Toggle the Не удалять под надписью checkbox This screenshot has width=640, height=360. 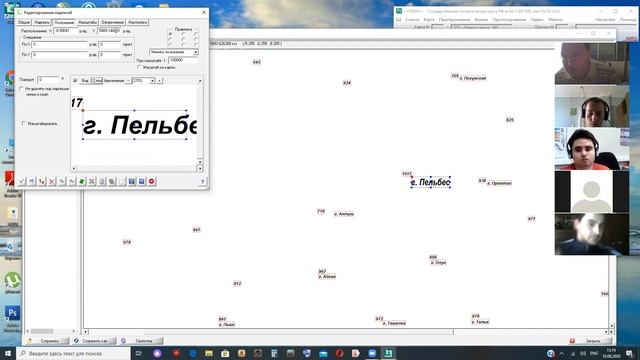22,89
